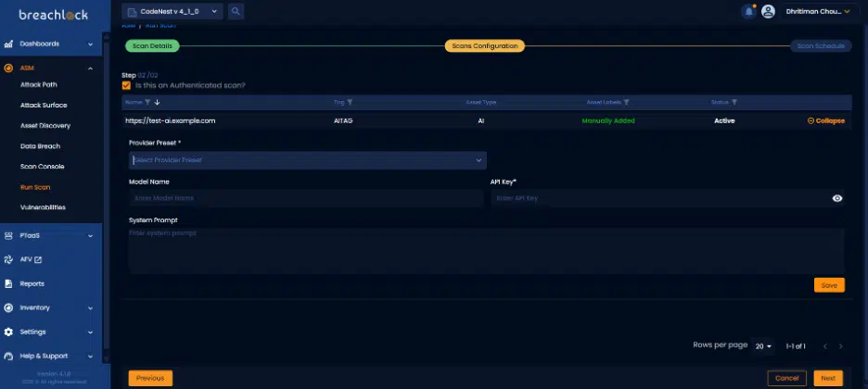Open Data Breach in sidebar
Viewport: 868px width, 389px height.
point(41,146)
